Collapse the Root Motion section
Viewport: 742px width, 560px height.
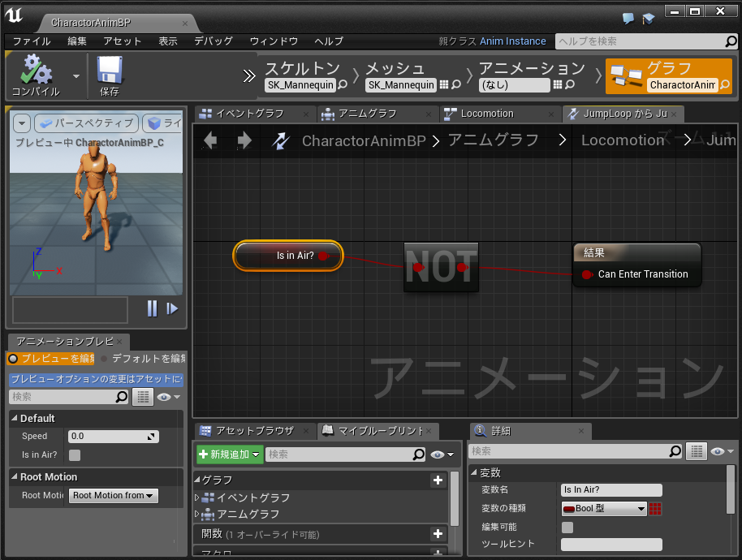point(14,476)
